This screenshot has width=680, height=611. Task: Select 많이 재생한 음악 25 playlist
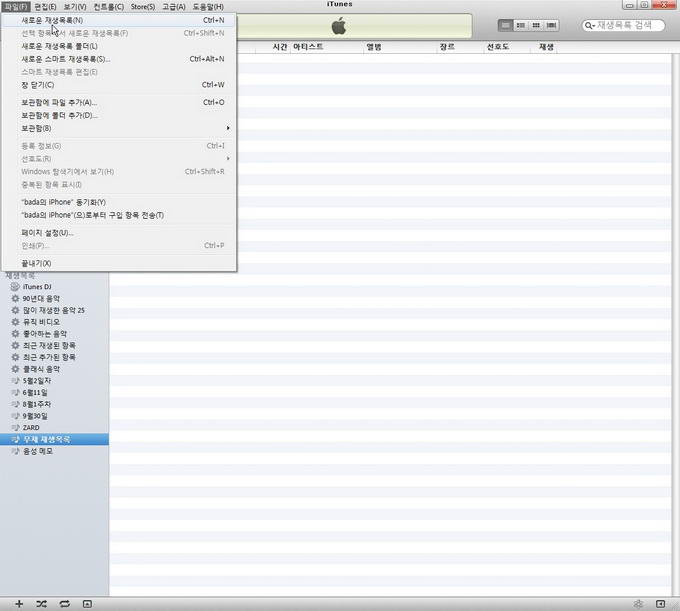coord(54,310)
